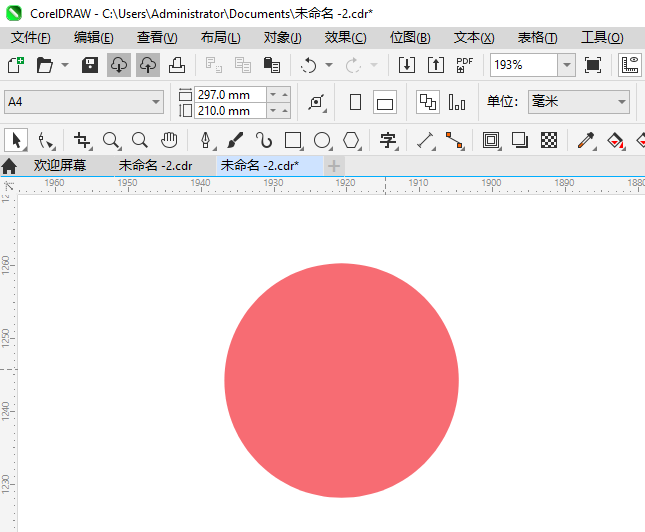The width and height of the screenshot is (645, 532).
Task: Expand the Redo history dropdown arrow
Action: pos(374,65)
